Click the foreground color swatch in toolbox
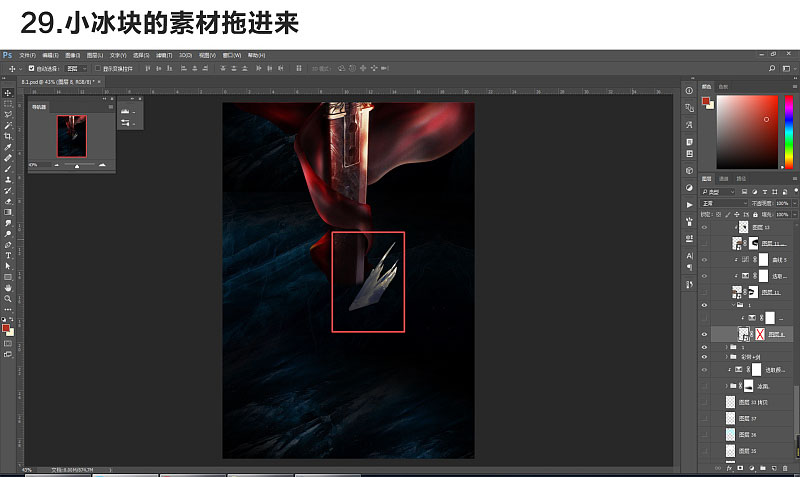This screenshot has height=477, width=800. click(x=6, y=328)
